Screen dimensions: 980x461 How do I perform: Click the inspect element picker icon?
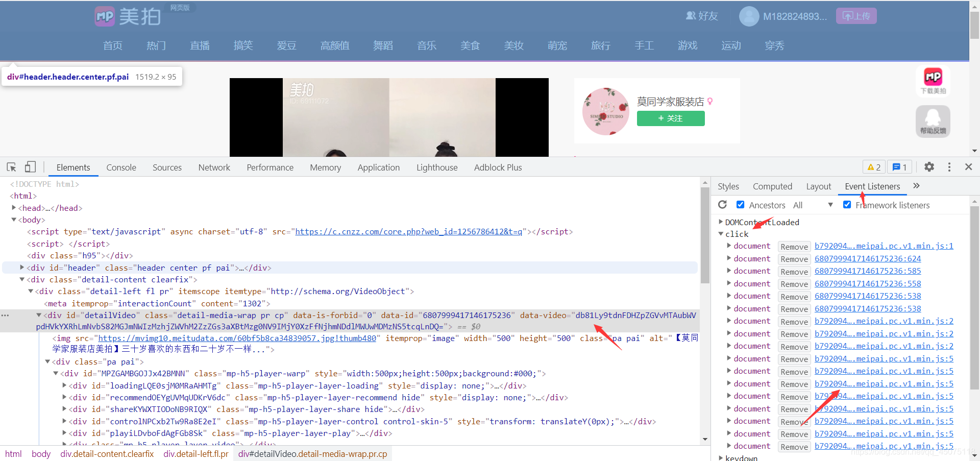point(11,167)
